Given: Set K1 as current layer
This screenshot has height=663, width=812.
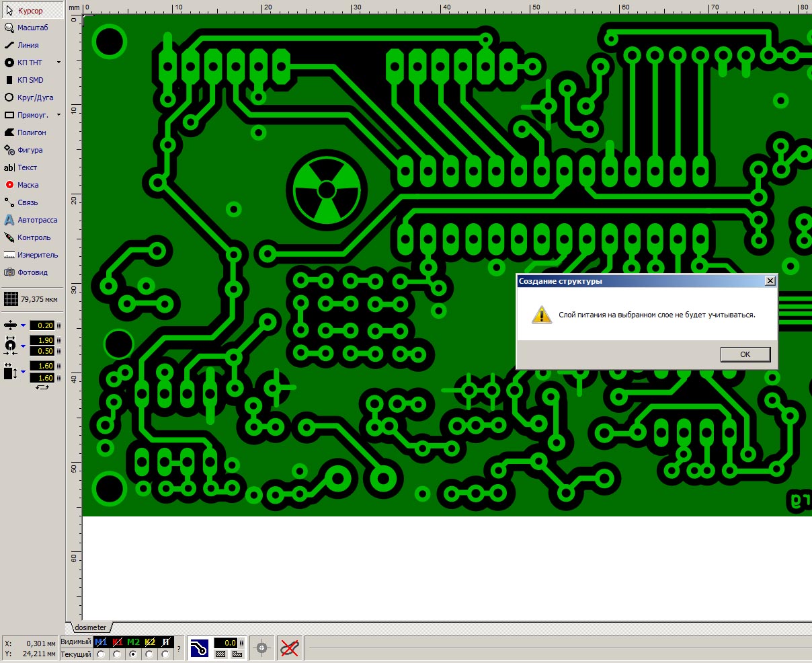Looking at the screenshot, I should 117,654.
